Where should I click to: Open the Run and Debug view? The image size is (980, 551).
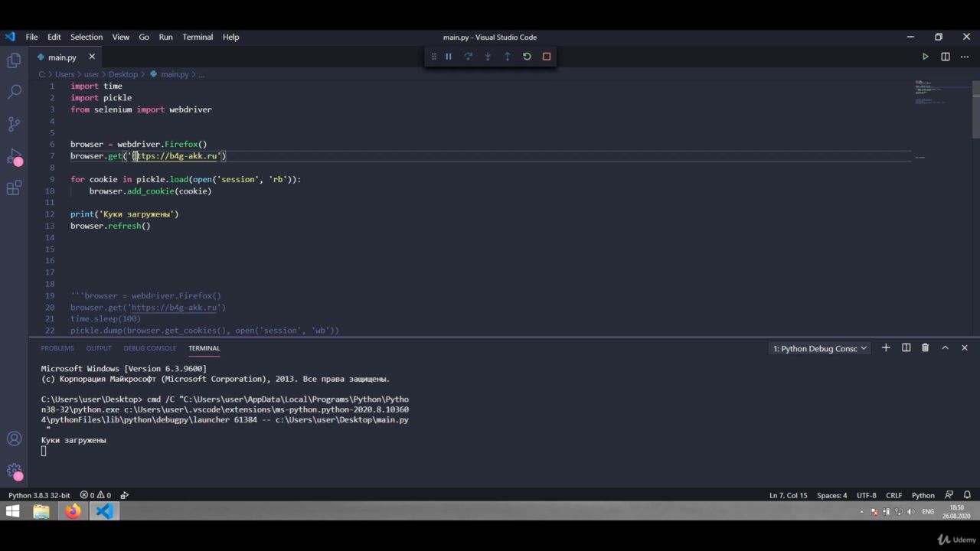(x=14, y=156)
